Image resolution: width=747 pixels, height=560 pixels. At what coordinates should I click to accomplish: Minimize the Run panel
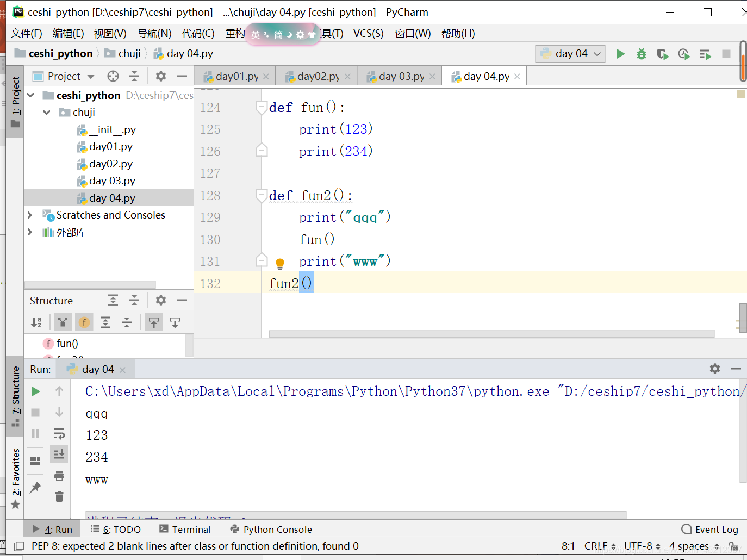pos(736,369)
